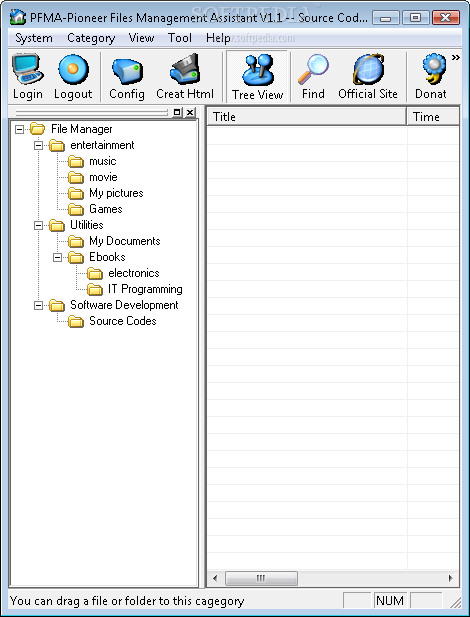The width and height of the screenshot is (470, 617).
Task: Select the Source Codes category label
Action: click(x=123, y=321)
